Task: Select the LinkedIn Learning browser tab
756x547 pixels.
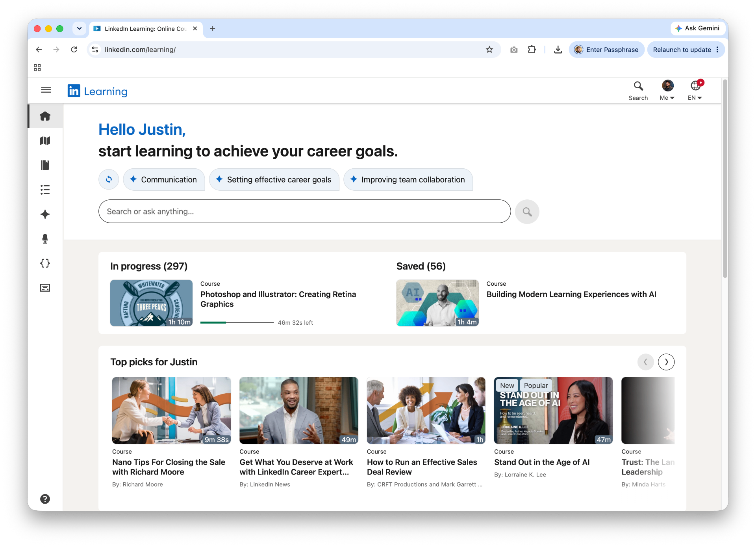Action: (145, 29)
